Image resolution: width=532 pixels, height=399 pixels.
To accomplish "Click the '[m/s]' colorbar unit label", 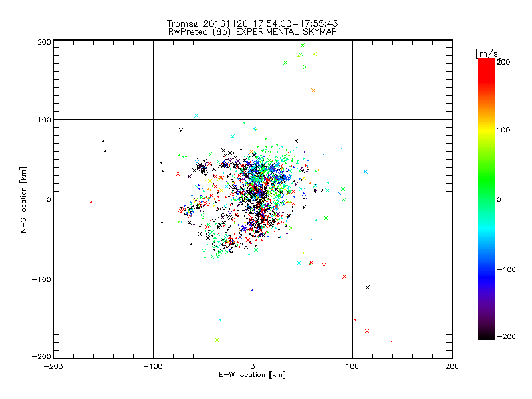I will [x=489, y=53].
